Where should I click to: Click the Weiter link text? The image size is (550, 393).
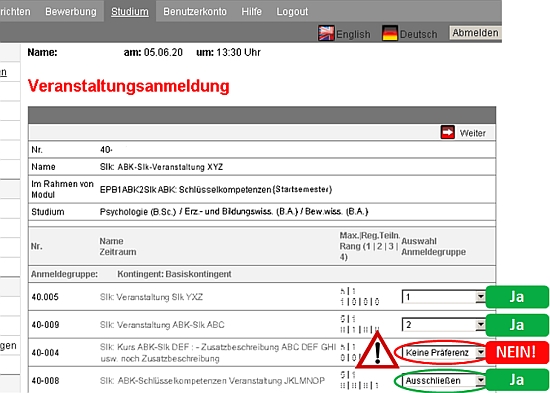pyautogui.click(x=472, y=133)
